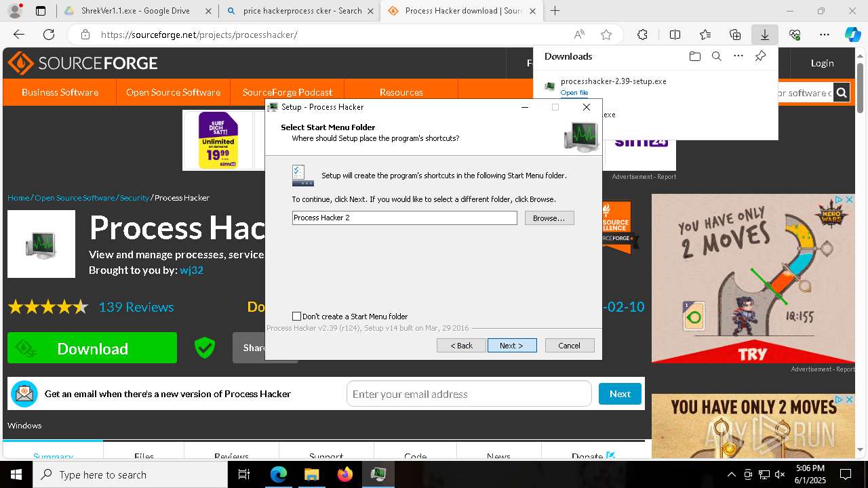868x488 pixels.
Task: Click the Downloads toolbar icon
Action: 764,35
